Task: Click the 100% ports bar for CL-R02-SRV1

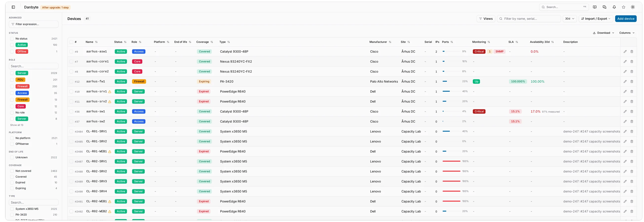Action: pyautogui.click(x=451, y=162)
